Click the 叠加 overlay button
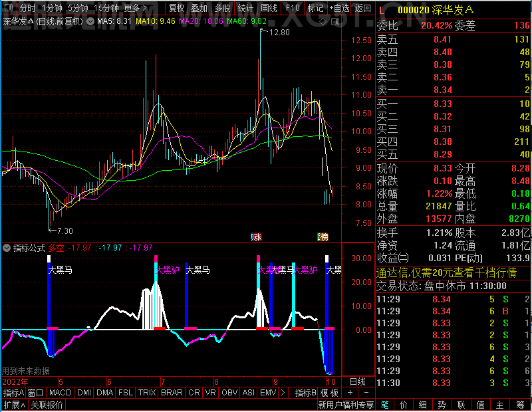Viewport: 532px width, 412px height. pyautogui.click(x=199, y=8)
